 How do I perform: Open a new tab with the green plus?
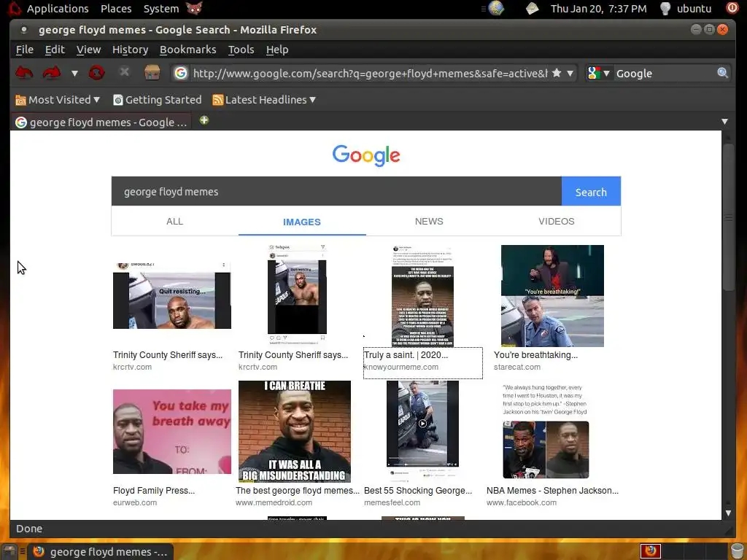tap(204, 120)
